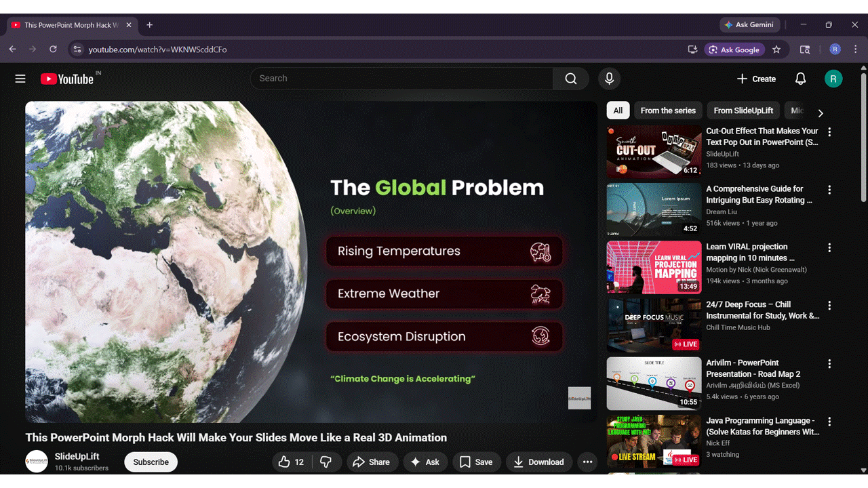Open options for Cut-Out Effect video
Viewport: 868px width, 488px height.
[x=829, y=132]
